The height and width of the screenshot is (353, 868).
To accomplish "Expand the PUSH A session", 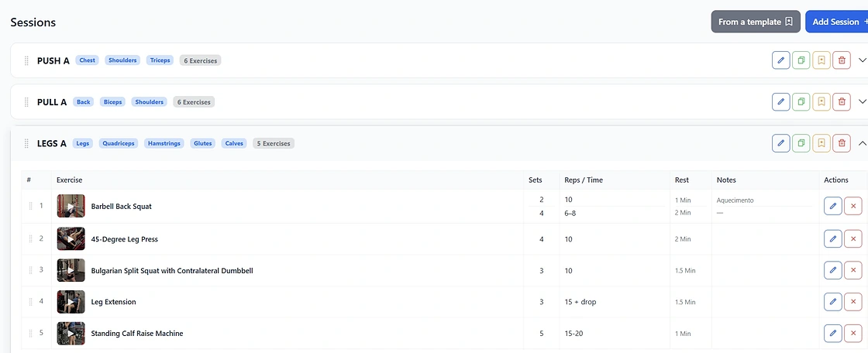I will coord(862,60).
